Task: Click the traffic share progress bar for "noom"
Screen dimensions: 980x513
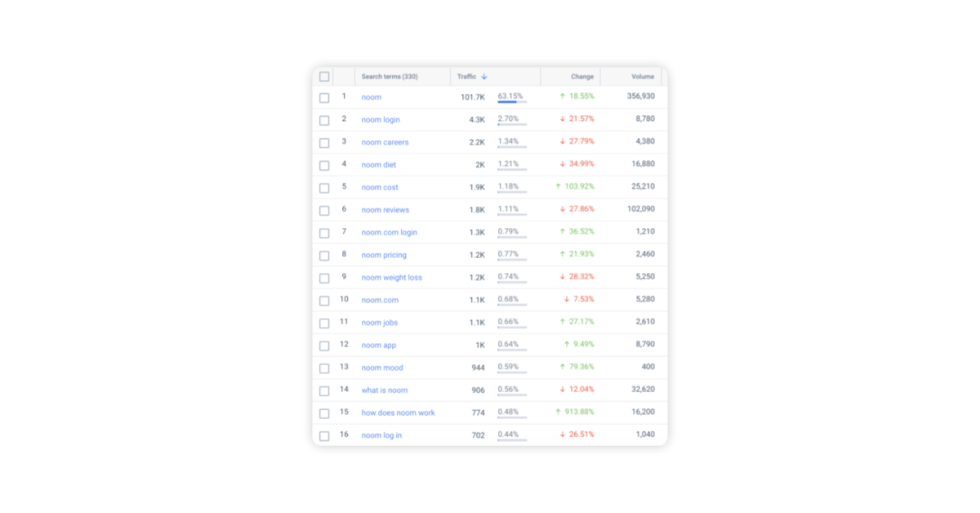Action: pyautogui.click(x=512, y=103)
